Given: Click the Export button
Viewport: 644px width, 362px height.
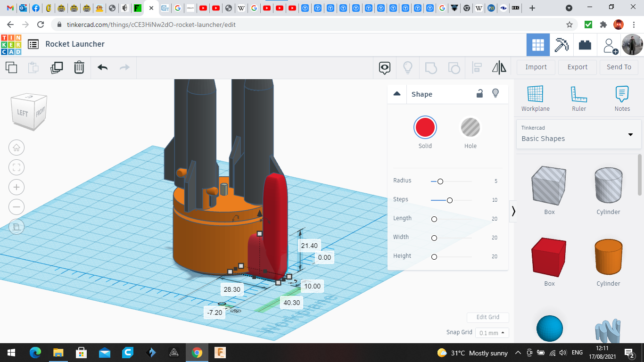Looking at the screenshot, I should coord(577,67).
